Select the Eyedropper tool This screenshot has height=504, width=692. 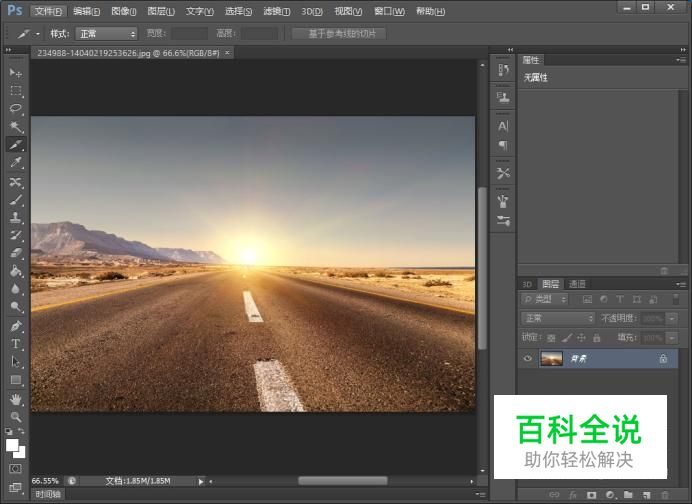click(x=16, y=162)
